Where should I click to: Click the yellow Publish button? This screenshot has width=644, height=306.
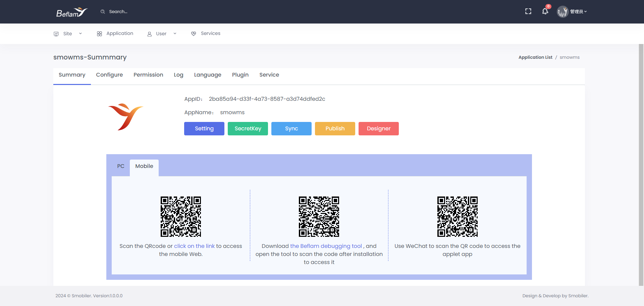coord(335,129)
